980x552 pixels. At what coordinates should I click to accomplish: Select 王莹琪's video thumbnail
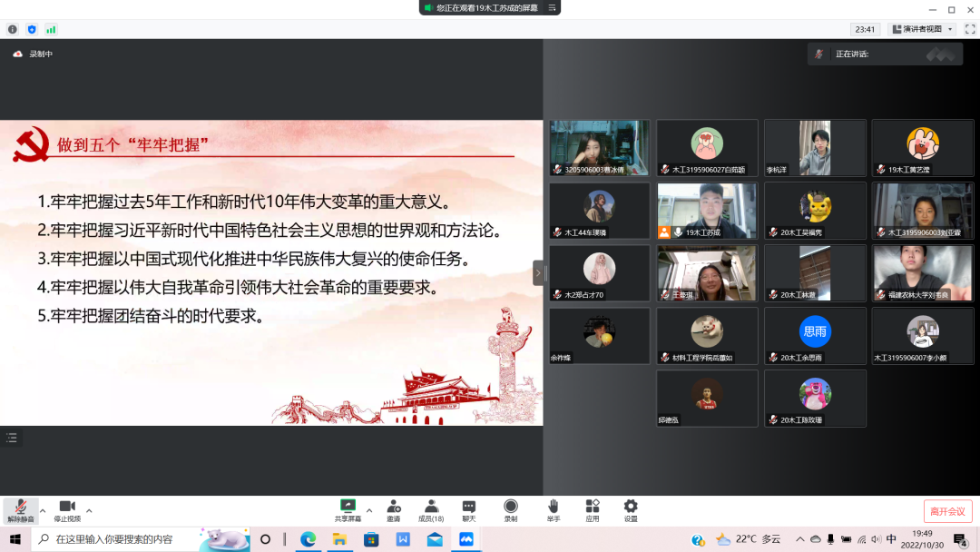tap(707, 272)
